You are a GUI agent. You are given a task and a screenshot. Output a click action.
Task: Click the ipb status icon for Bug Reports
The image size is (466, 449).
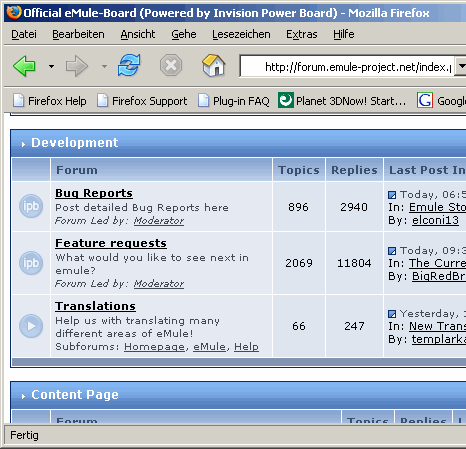pyautogui.click(x=31, y=206)
